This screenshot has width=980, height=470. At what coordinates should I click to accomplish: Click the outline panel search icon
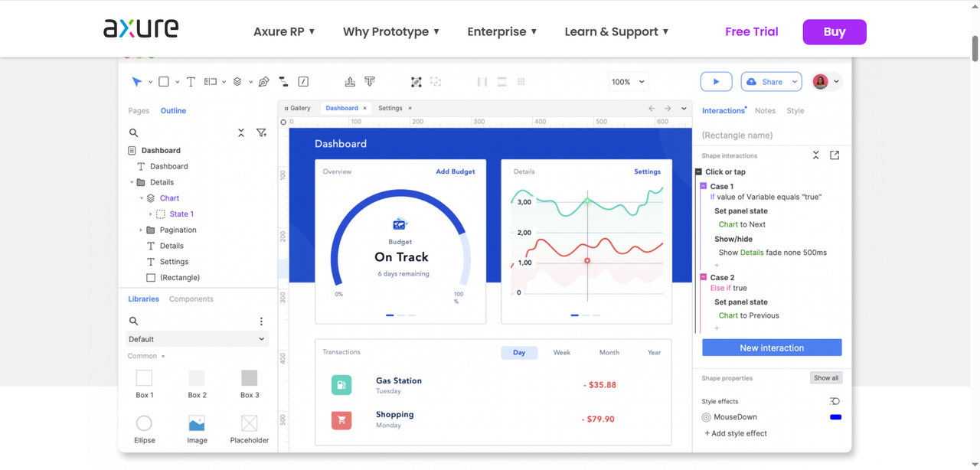pyautogui.click(x=134, y=133)
